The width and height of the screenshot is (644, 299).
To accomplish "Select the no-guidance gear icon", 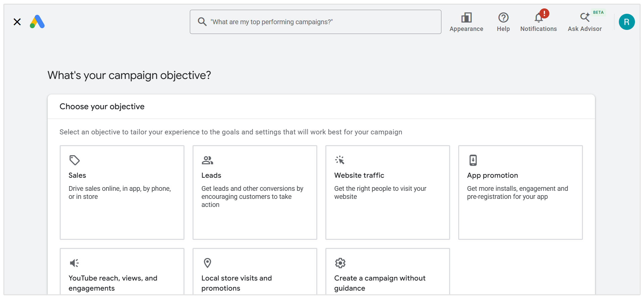I will pyautogui.click(x=340, y=263).
